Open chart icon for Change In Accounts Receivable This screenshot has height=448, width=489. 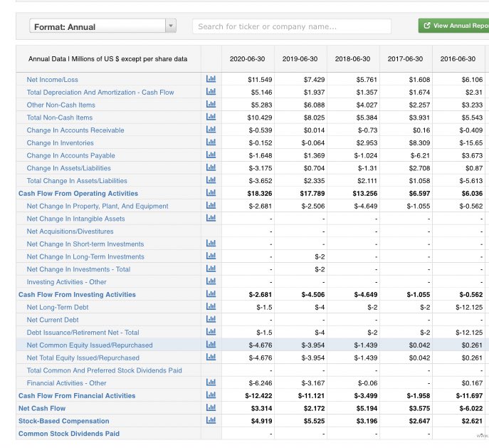pos(211,130)
